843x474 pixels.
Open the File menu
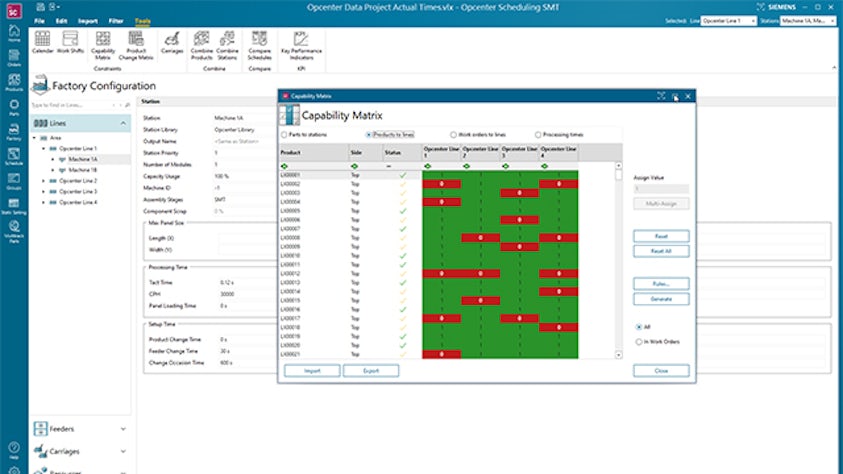[39, 21]
